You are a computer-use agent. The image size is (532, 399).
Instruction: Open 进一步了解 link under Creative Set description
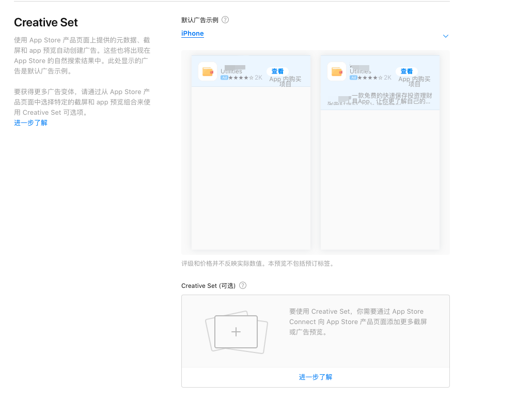click(30, 122)
